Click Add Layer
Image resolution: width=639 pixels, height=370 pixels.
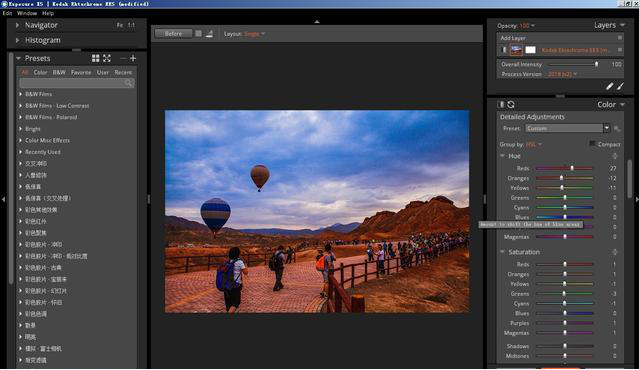pos(513,38)
